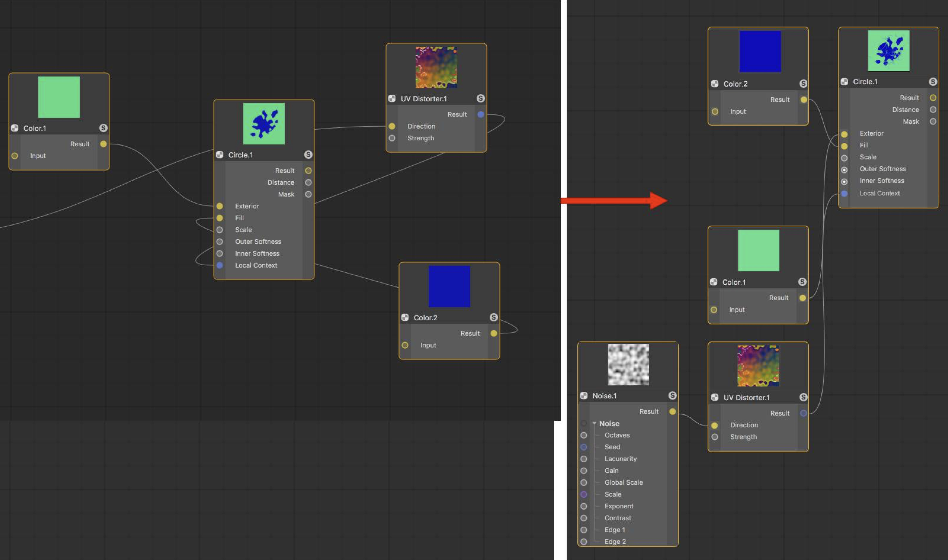Viewport: 948px width, 560px height.
Task: Click the Fill input port of left-graph Circle.1
Action: point(219,218)
